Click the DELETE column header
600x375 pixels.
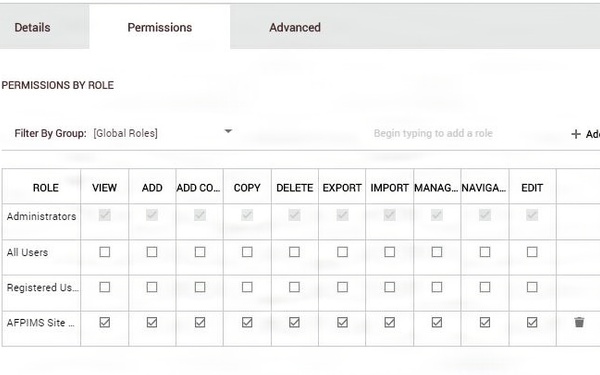pos(295,188)
